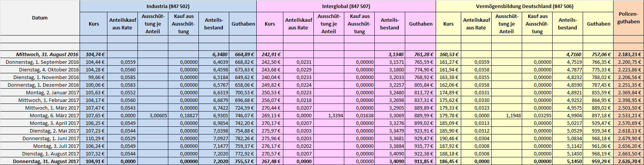
Task: Click Vermögensbildung Guthaben cell 959,29 €
Action: pos(598,161)
